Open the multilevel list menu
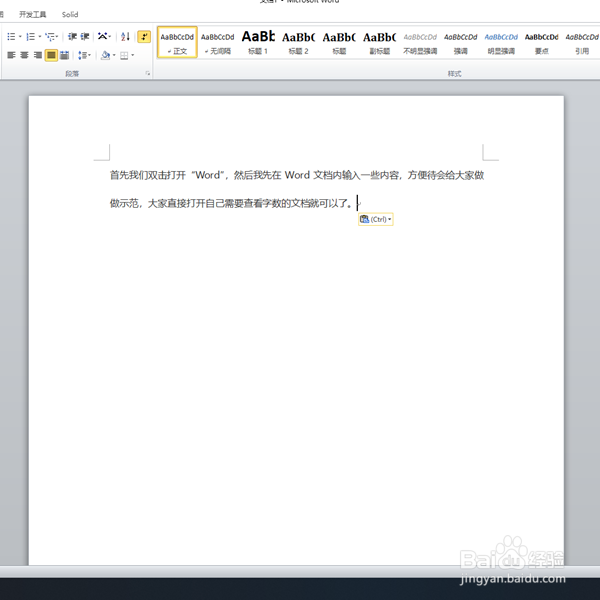 (x=51, y=36)
